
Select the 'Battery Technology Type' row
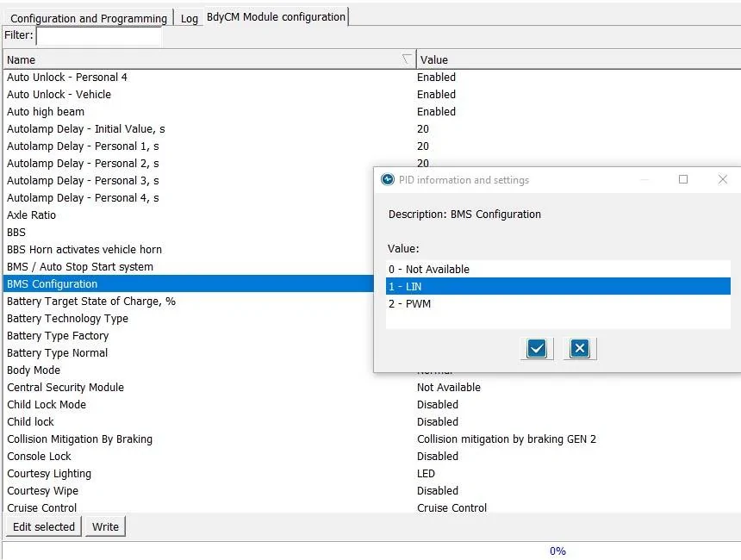pos(189,319)
